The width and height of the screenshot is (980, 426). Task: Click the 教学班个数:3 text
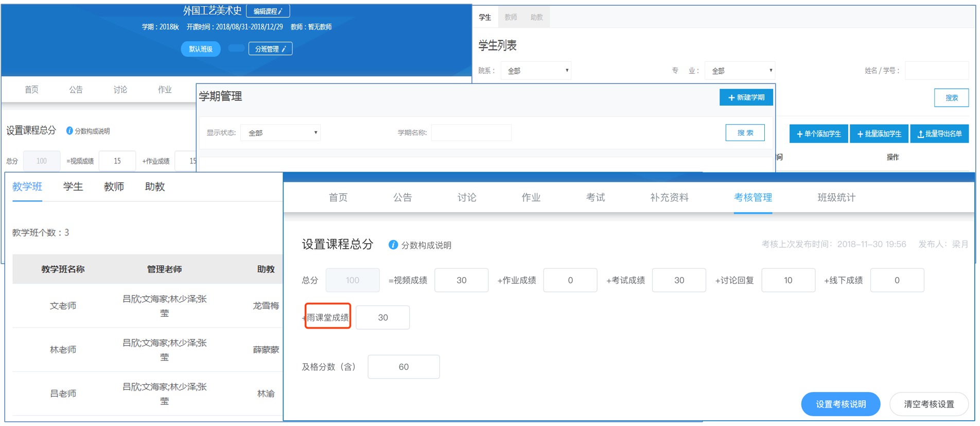(41, 233)
